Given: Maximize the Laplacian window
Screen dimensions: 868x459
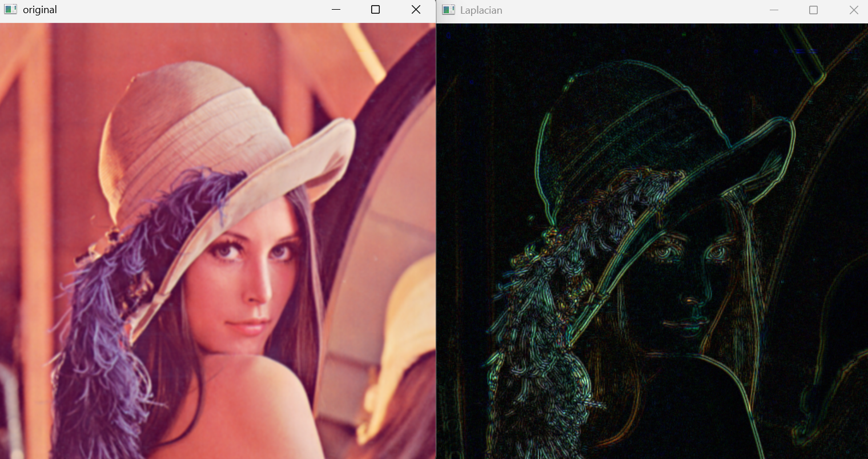Looking at the screenshot, I should (813, 10).
